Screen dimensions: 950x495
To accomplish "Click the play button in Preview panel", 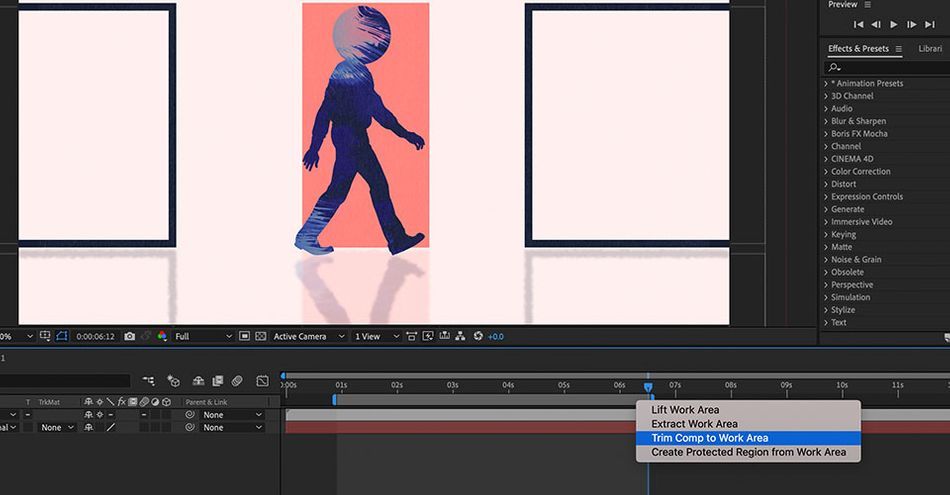I will point(894,24).
